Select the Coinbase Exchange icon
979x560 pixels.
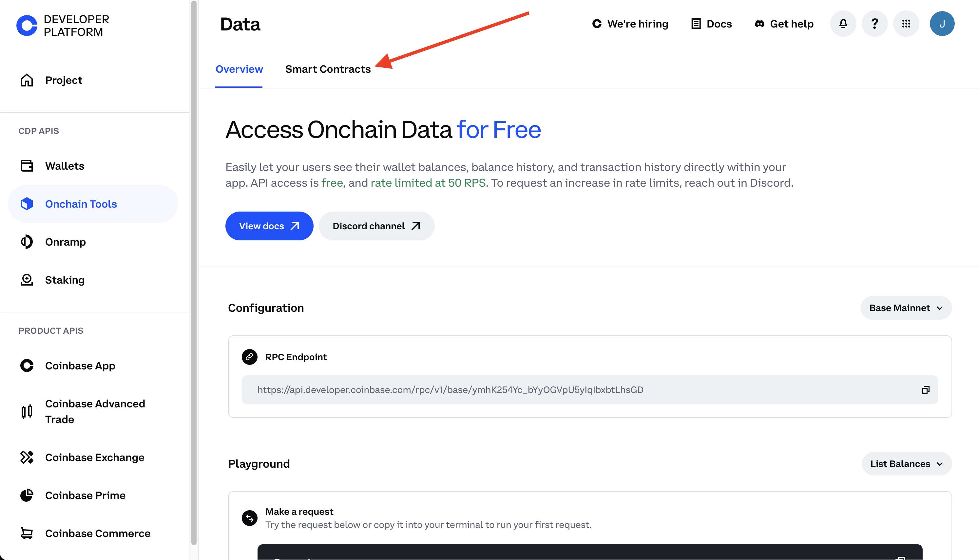[27, 457]
